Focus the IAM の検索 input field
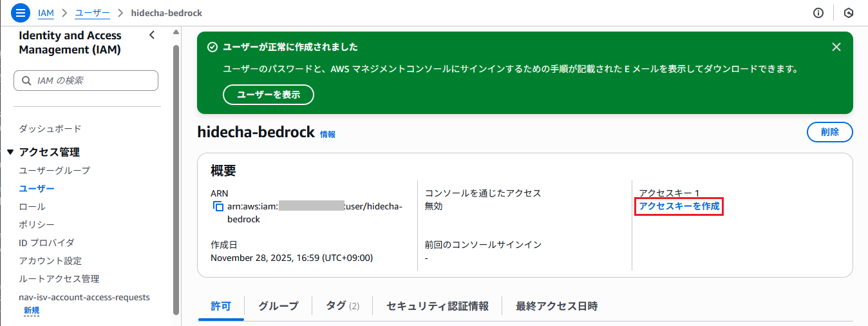Screen dimensions: 868x326 click(86, 81)
